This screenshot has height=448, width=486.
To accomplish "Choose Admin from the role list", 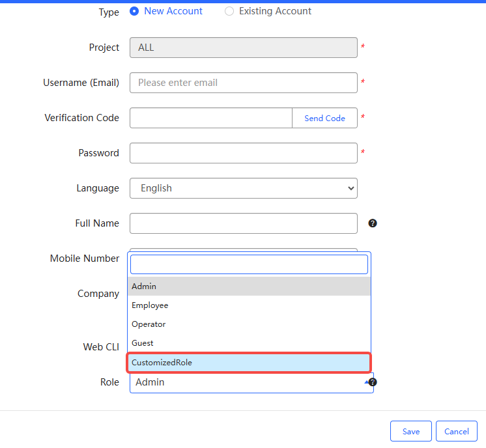I will 249,287.
